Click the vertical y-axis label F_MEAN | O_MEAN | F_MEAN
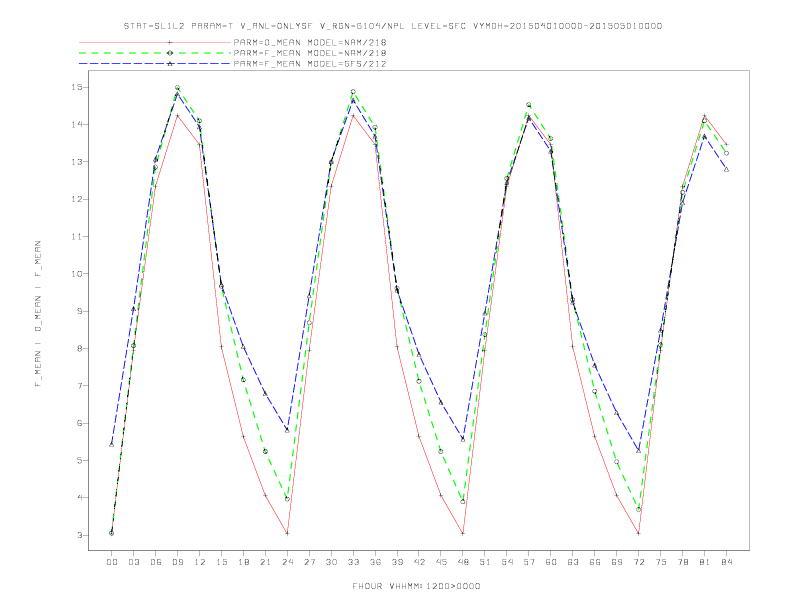The image size is (792, 612). click(38, 314)
